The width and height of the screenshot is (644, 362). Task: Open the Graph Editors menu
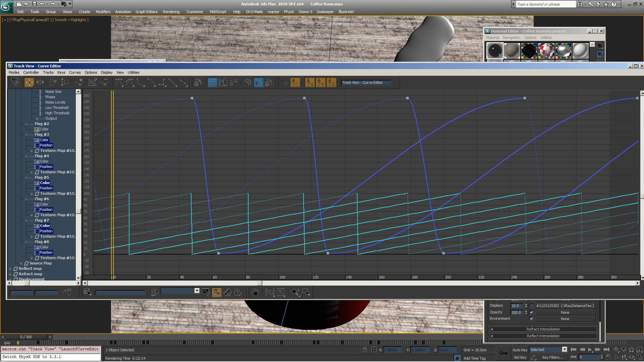(x=146, y=12)
